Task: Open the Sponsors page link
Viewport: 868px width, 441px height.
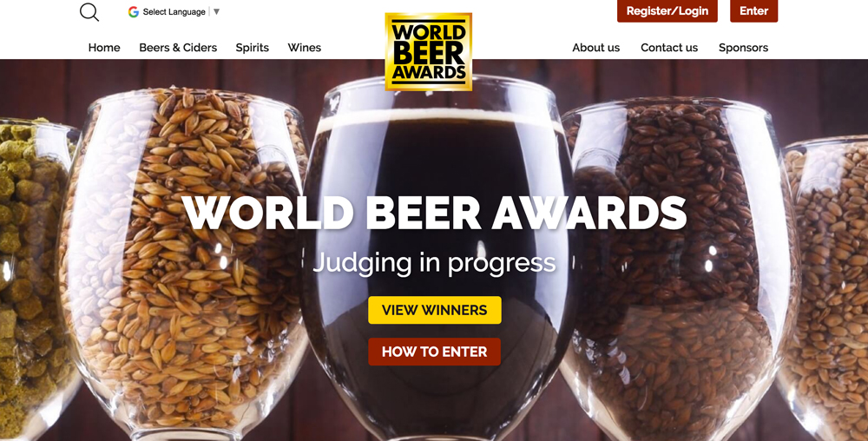Action: (x=743, y=48)
